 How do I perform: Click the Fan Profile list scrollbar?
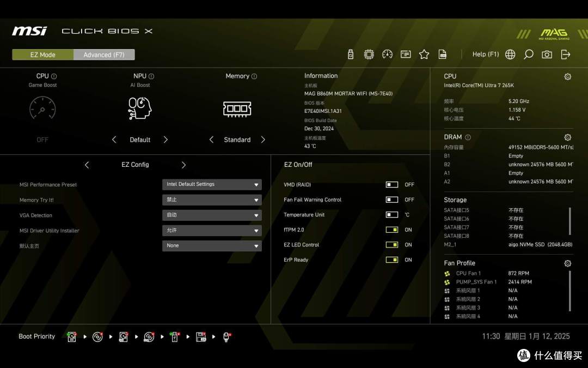570,291
